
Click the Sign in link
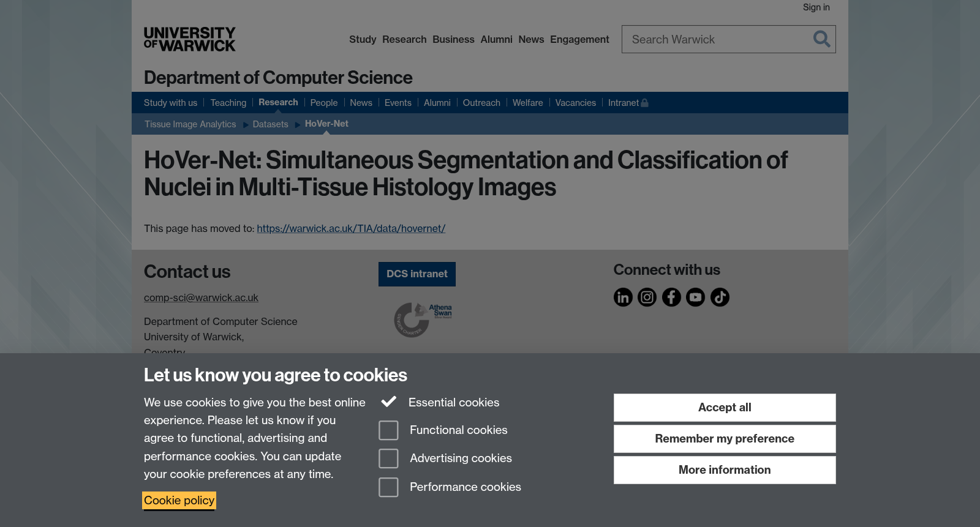point(816,7)
